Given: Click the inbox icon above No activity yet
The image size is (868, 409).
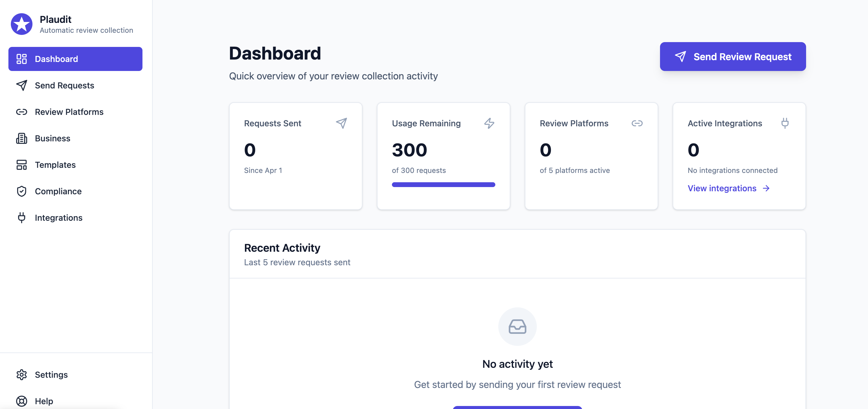Looking at the screenshot, I should point(517,326).
